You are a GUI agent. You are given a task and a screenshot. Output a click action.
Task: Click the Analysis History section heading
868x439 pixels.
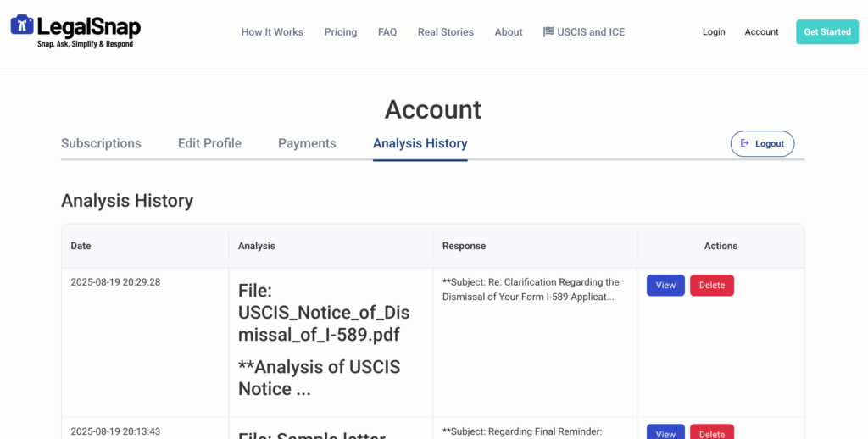(127, 200)
